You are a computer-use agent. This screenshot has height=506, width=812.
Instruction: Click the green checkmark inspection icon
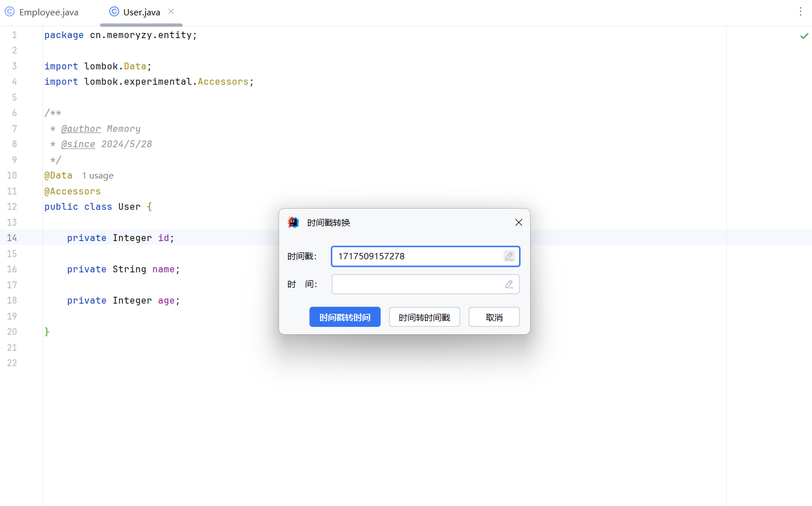(804, 36)
